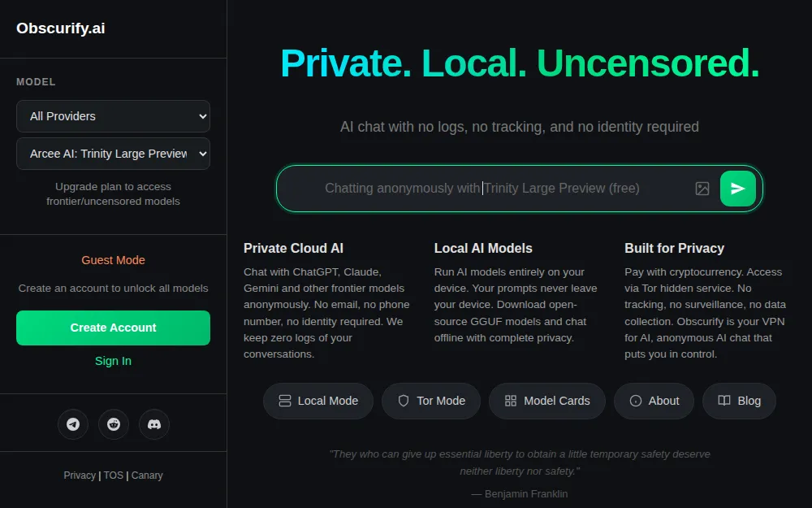Click the Obscurify.ai logo title
This screenshot has width=812, height=508.
click(61, 28)
